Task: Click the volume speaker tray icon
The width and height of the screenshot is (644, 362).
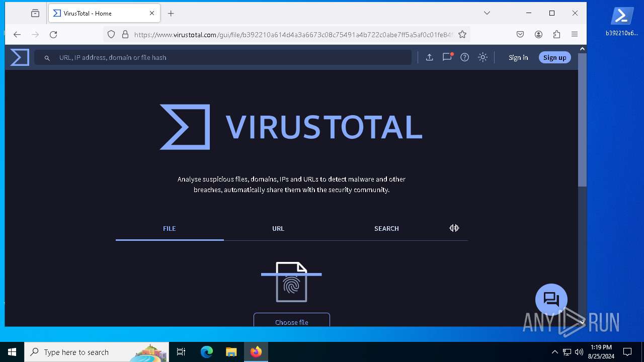Action: (x=579, y=352)
